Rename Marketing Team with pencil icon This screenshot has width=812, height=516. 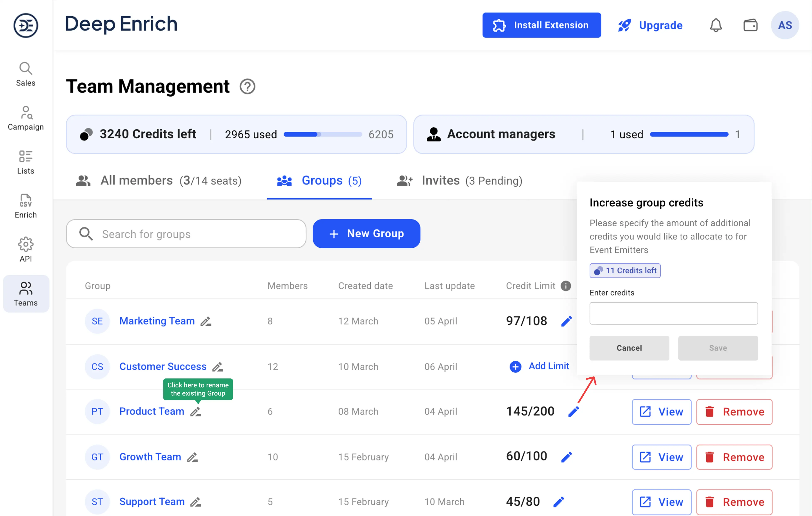pyautogui.click(x=206, y=321)
